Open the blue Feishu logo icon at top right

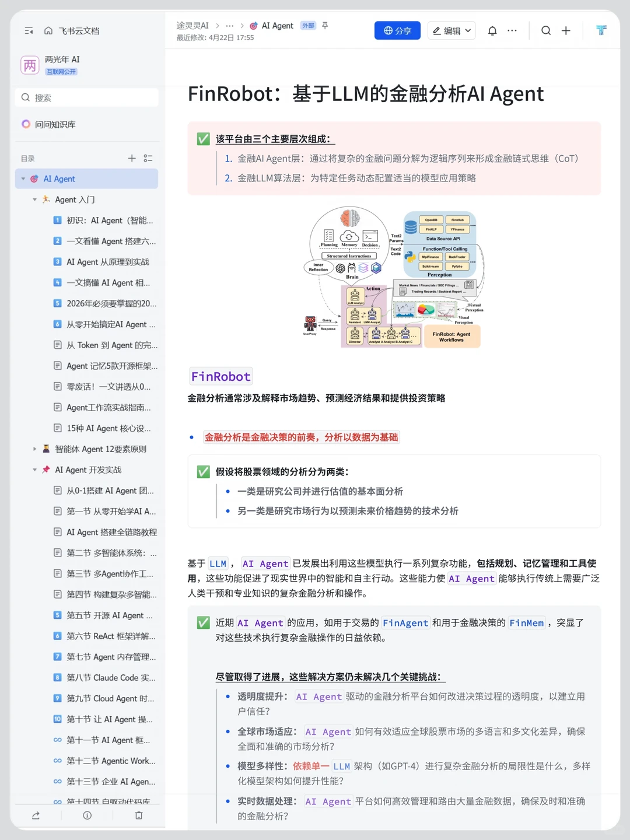click(x=601, y=31)
